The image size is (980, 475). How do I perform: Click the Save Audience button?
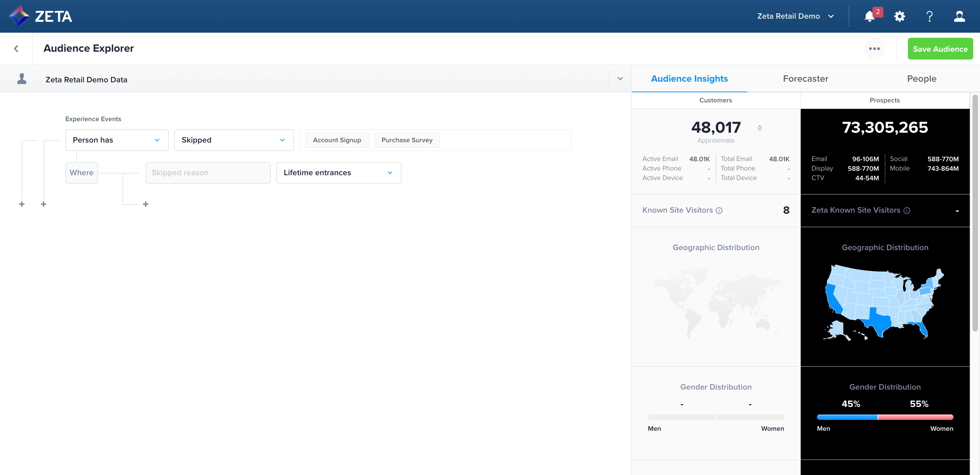(940, 49)
